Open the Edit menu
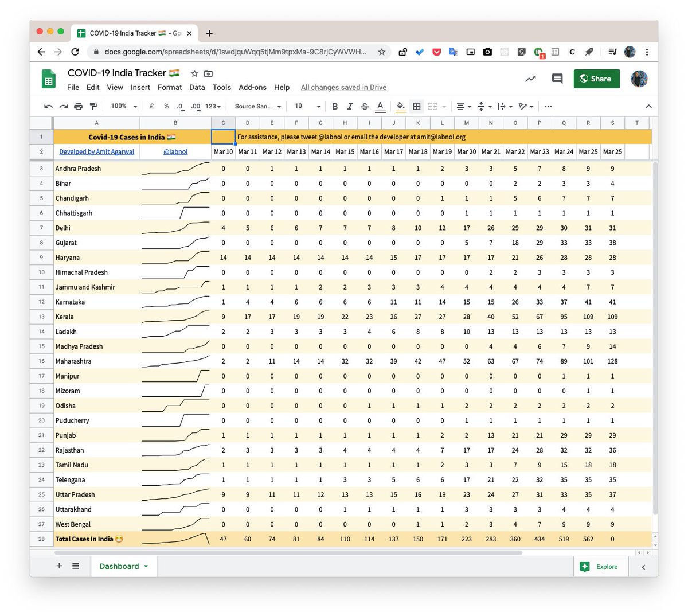 click(x=93, y=87)
